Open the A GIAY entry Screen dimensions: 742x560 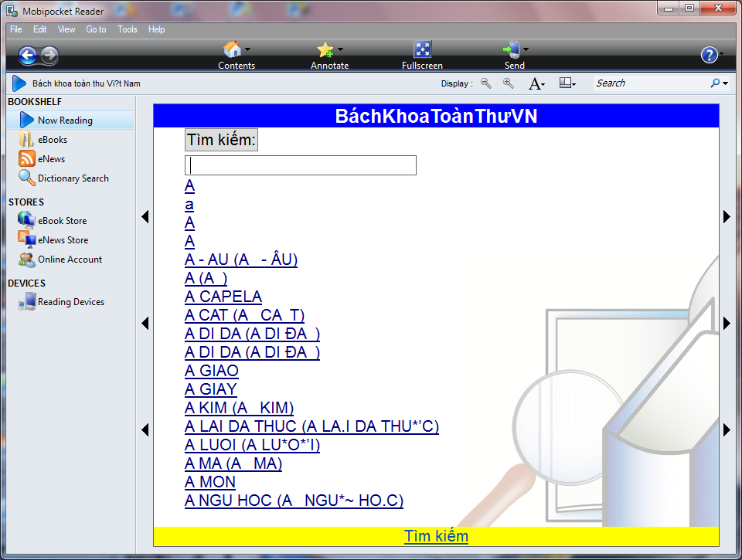pyautogui.click(x=210, y=389)
